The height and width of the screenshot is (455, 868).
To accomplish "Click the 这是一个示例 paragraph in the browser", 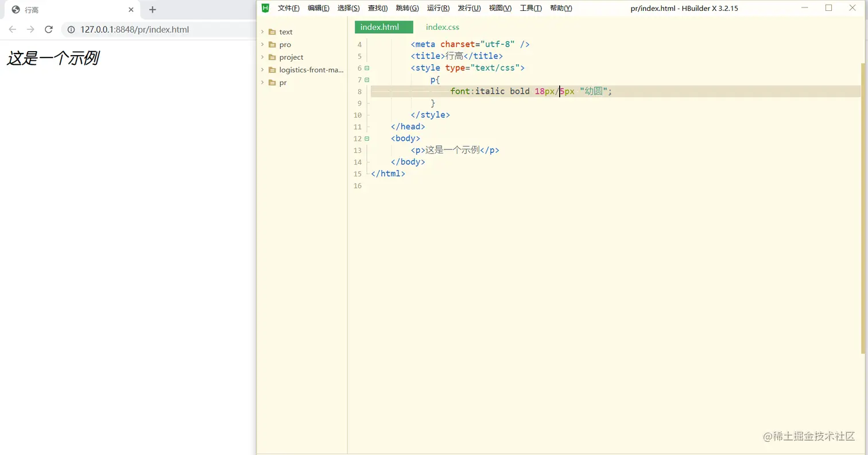I will tap(53, 58).
